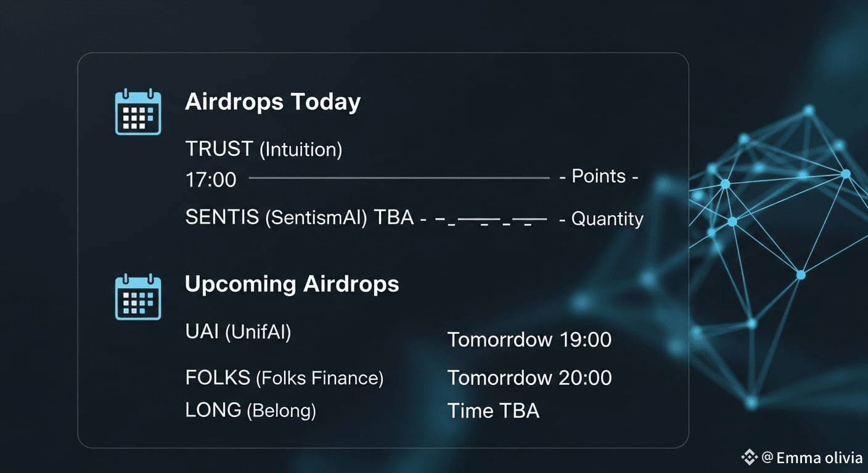Open the LONG (Belong) airdrop entry
868x473 pixels.
(250, 410)
